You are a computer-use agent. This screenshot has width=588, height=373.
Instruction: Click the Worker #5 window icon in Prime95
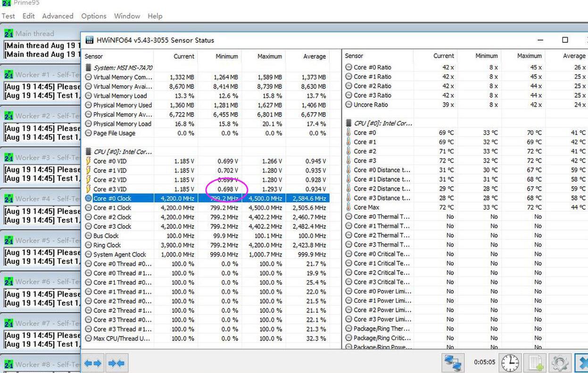coord(8,240)
